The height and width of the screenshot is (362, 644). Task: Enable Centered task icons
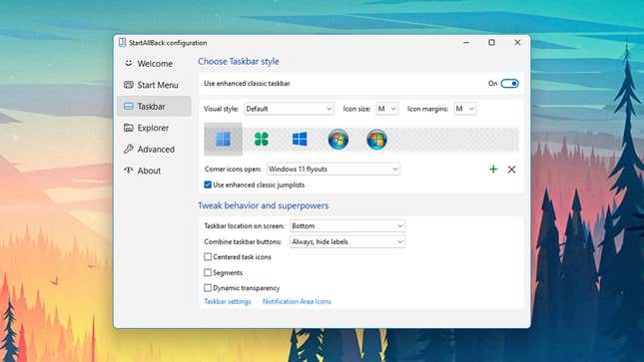click(208, 257)
